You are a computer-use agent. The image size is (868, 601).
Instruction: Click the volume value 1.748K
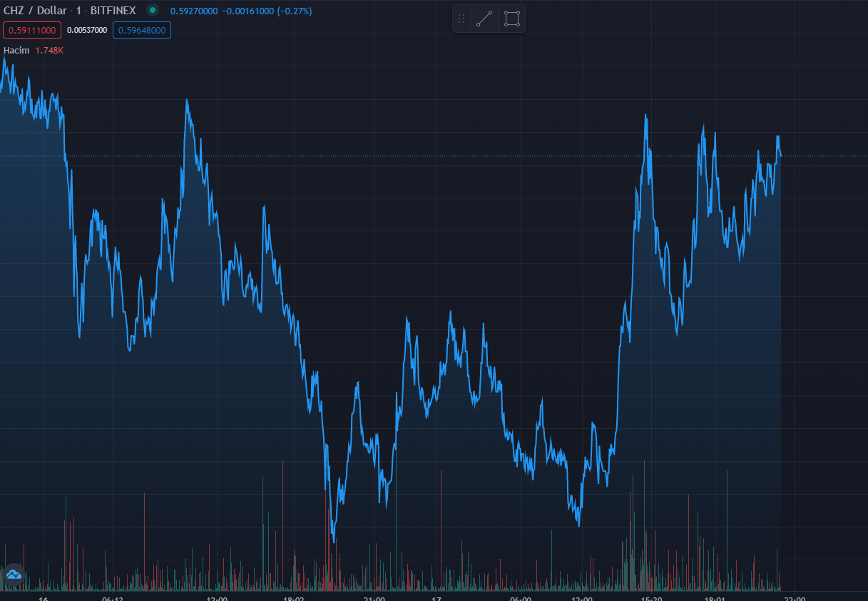[49, 51]
